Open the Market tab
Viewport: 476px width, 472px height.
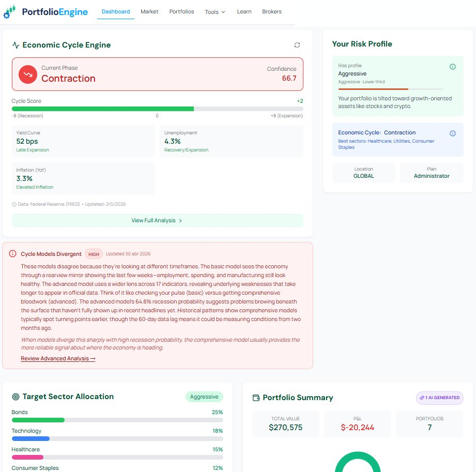[x=149, y=11]
